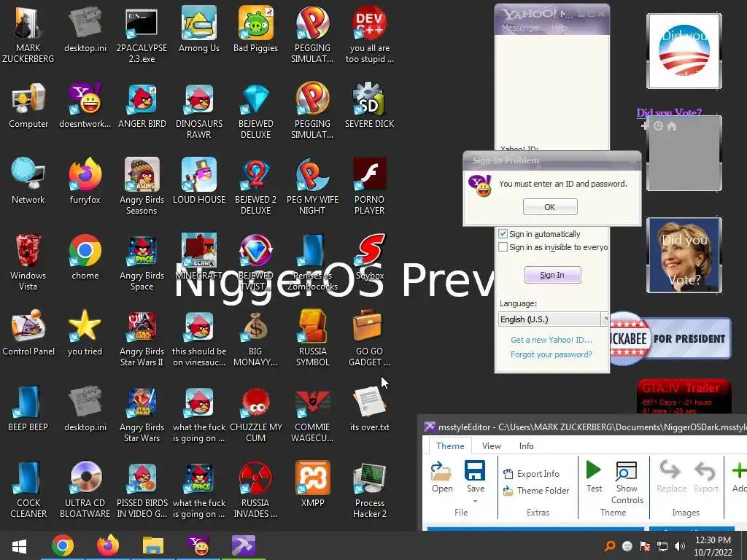Select the MARK ZUCKERBERG folder icon
747x560 pixels.
(x=28, y=34)
